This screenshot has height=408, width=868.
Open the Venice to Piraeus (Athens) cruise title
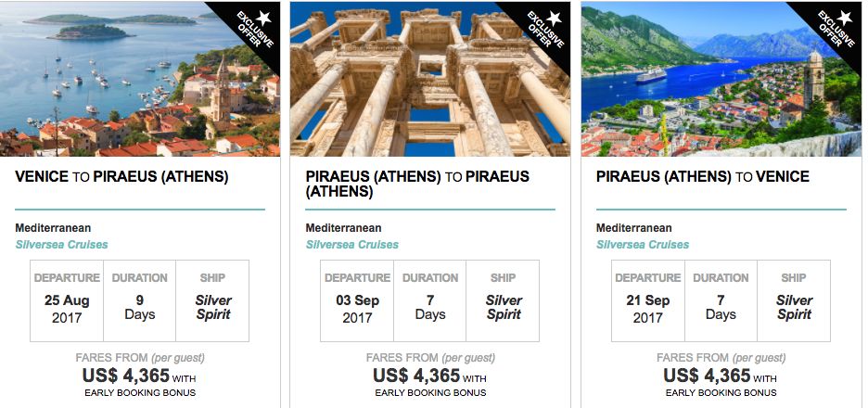121,177
